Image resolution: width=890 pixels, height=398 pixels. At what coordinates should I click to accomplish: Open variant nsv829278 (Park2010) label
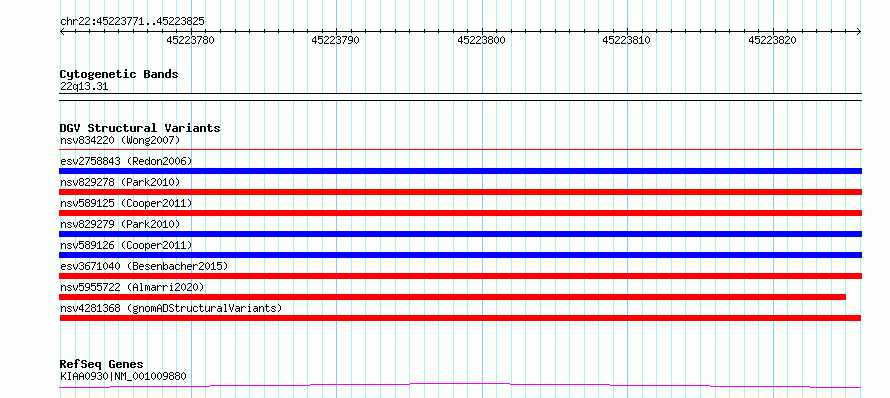[120, 182]
